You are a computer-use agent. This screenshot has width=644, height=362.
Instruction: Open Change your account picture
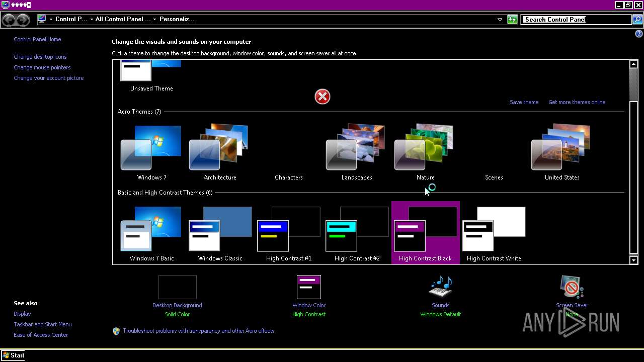coord(49,78)
